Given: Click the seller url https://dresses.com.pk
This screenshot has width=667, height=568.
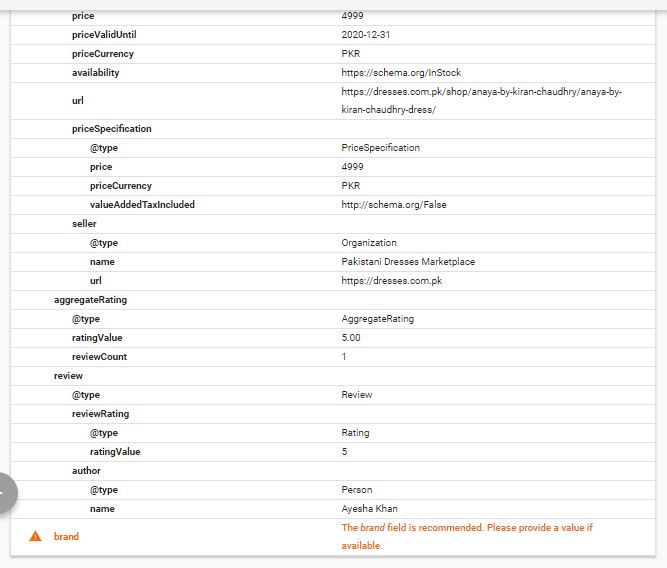Looking at the screenshot, I should point(392,281).
